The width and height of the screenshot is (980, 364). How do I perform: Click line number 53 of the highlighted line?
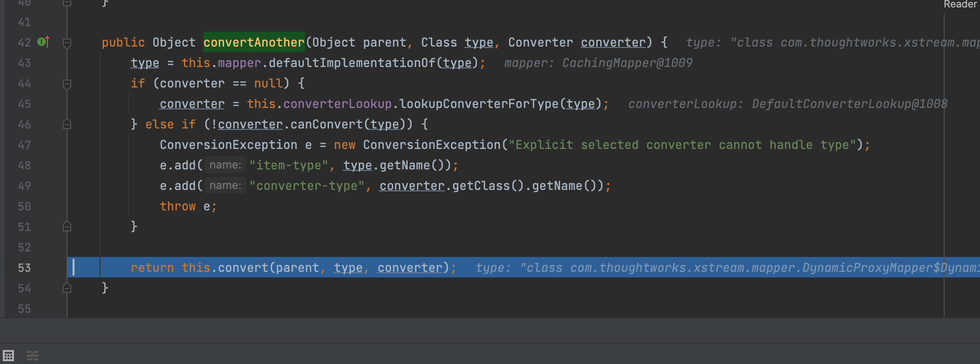24,268
